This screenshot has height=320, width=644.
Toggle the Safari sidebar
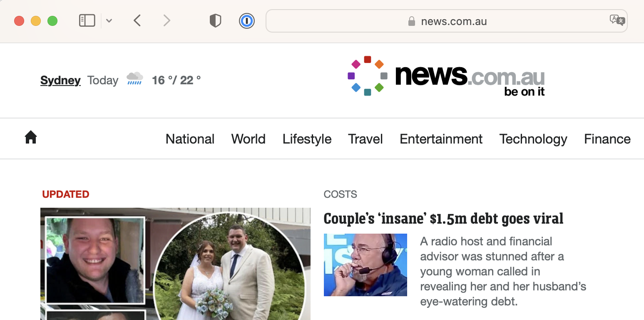[87, 20]
